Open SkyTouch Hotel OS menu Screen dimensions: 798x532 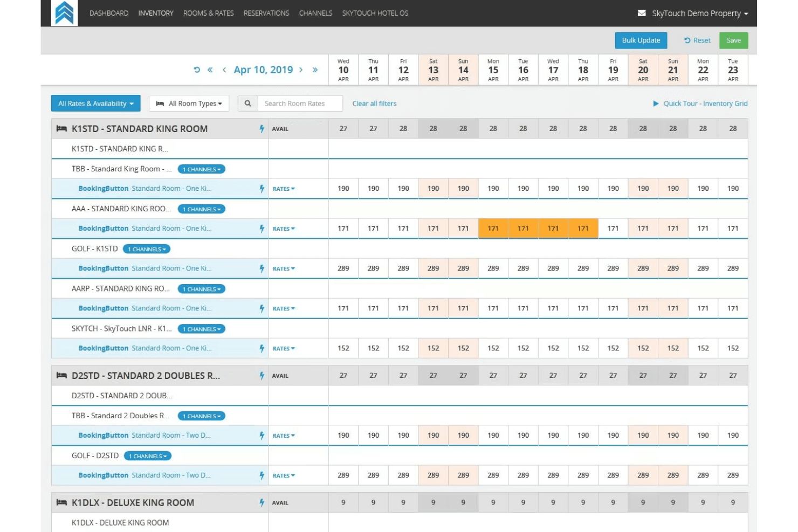375,13
